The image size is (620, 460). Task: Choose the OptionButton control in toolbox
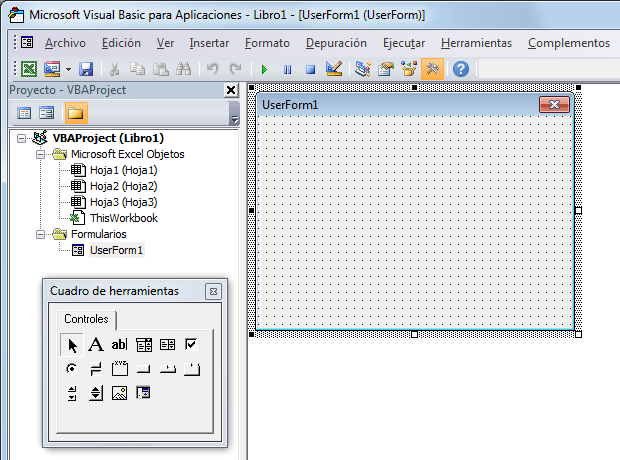[72, 369]
